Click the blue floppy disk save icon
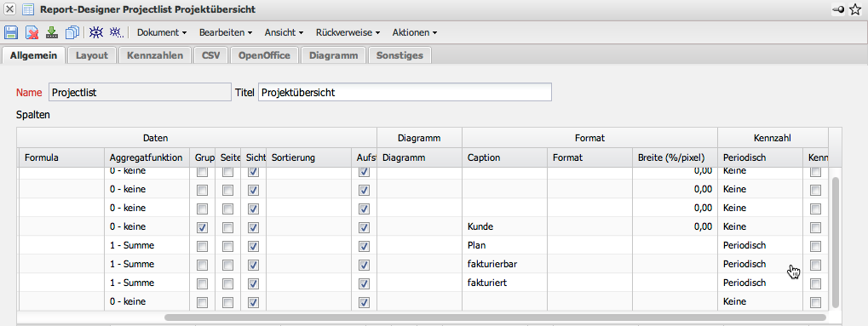Viewport: 868px width, 326px height. 12,32
